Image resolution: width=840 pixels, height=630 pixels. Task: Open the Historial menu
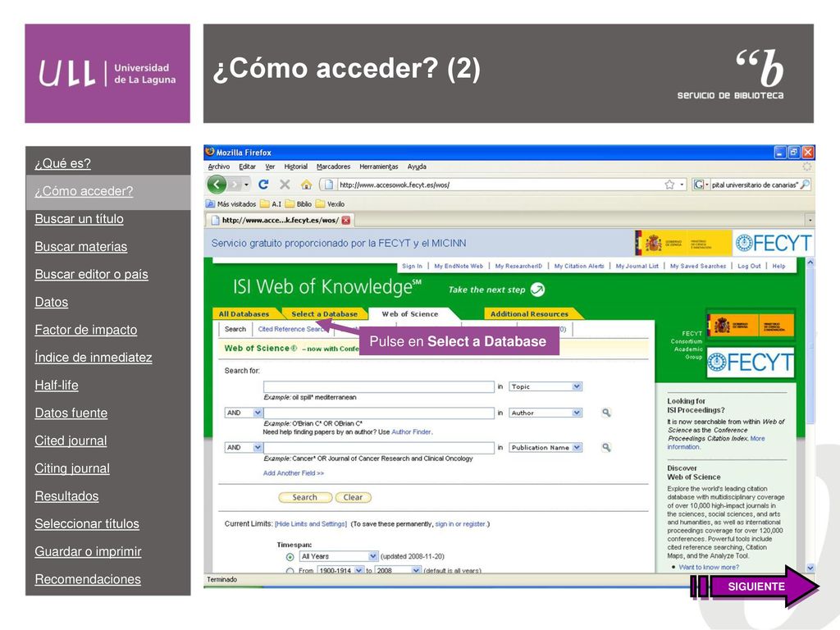[295, 167]
